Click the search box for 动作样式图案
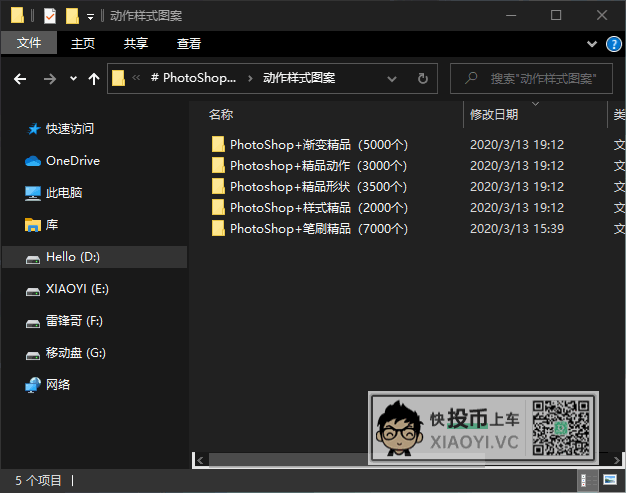626x493 pixels. [531, 79]
